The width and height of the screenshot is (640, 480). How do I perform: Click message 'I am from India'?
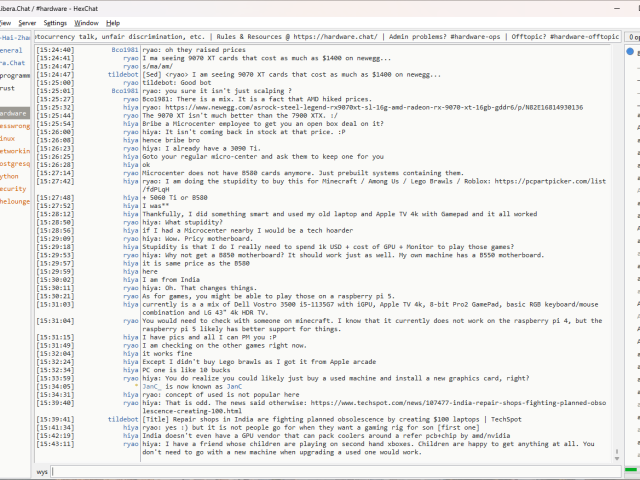point(171,280)
